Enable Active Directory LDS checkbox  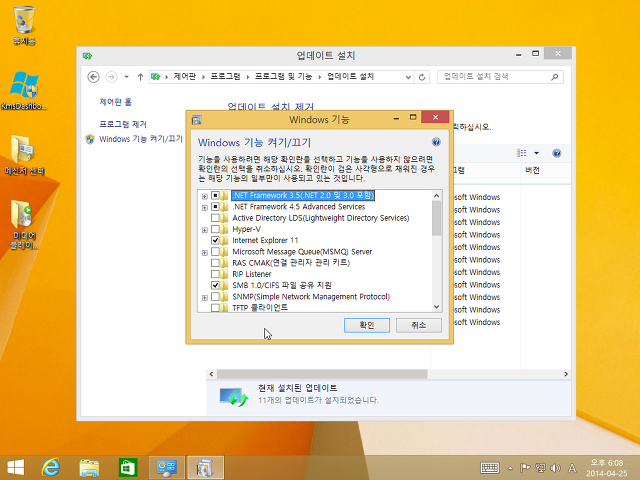215,218
